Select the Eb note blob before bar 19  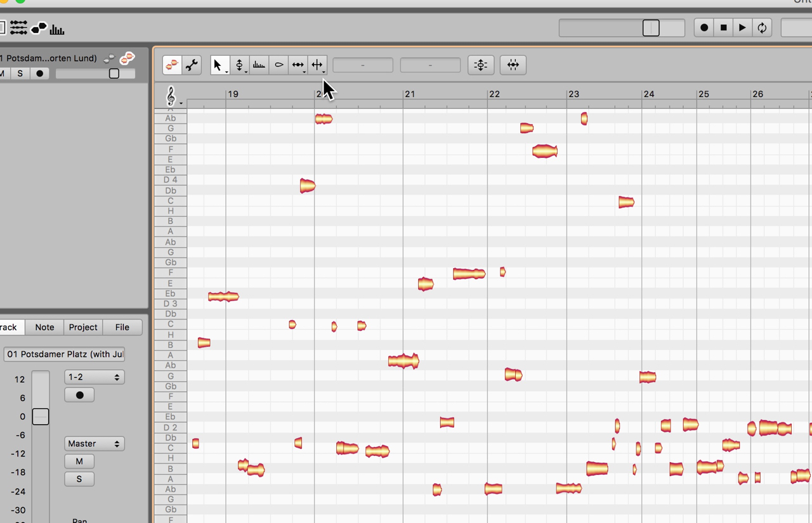point(223,296)
